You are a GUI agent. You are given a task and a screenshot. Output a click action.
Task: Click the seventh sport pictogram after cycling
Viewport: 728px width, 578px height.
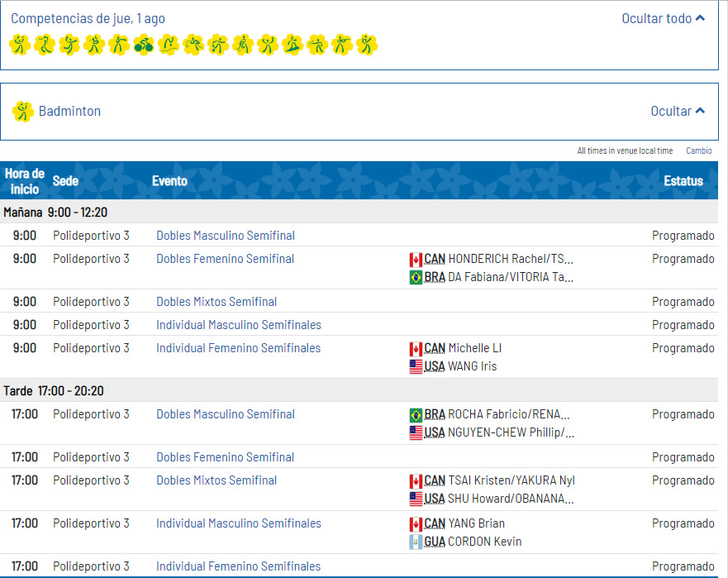(x=169, y=45)
